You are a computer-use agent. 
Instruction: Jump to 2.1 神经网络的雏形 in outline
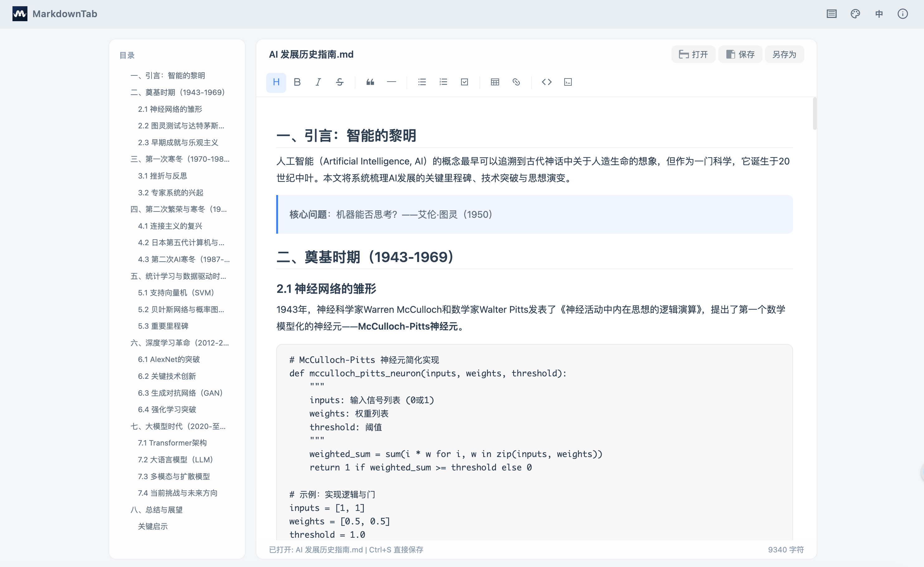click(170, 109)
